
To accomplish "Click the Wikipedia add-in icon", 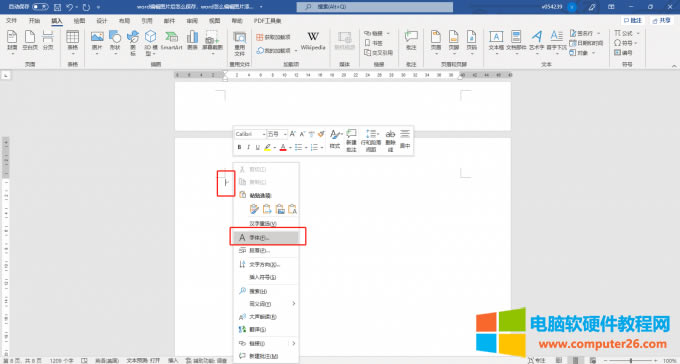I will click(313, 41).
